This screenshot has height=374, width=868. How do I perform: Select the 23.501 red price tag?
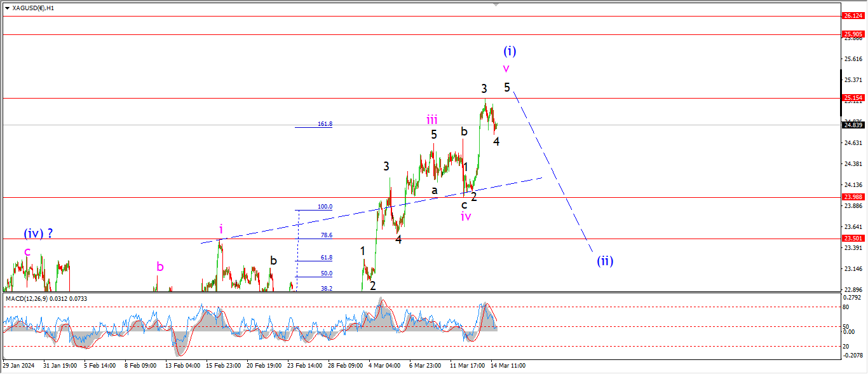pos(852,239)
